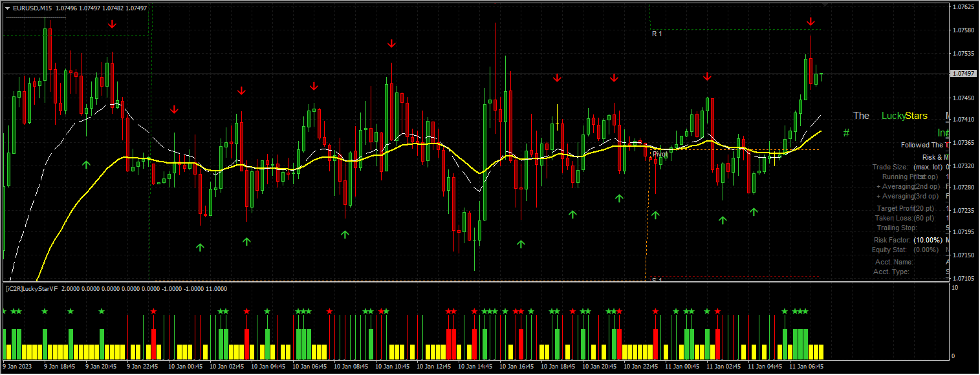Select the [iC2R]LuckyStarVF indicator label
980x375 pixels.
click(x=31, y=289)
